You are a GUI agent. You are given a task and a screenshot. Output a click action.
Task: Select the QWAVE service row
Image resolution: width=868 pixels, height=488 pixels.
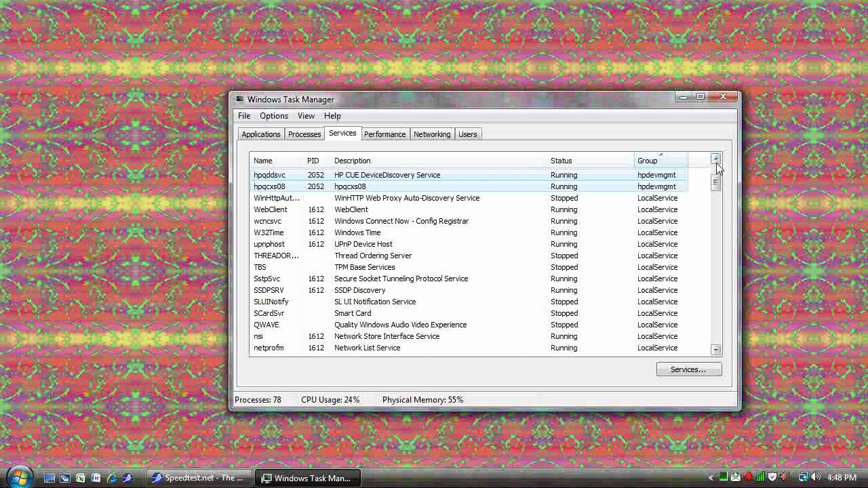click(x=469, y=325)
